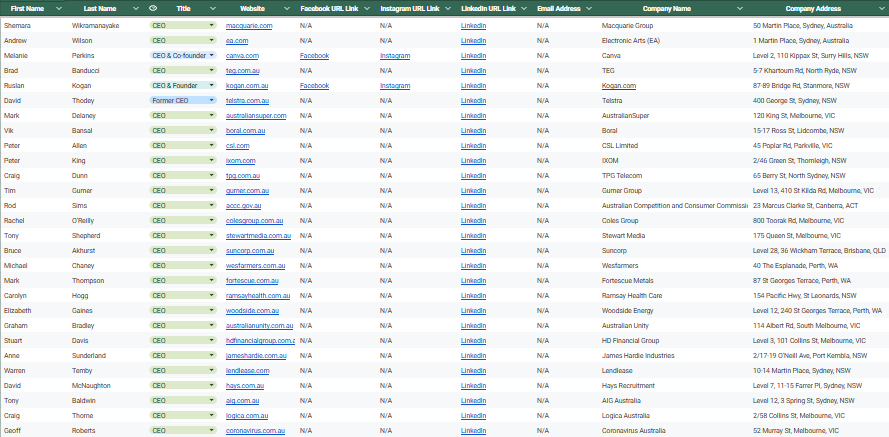
Task: Select the Canva company name cell
Action: pos(611,56)
